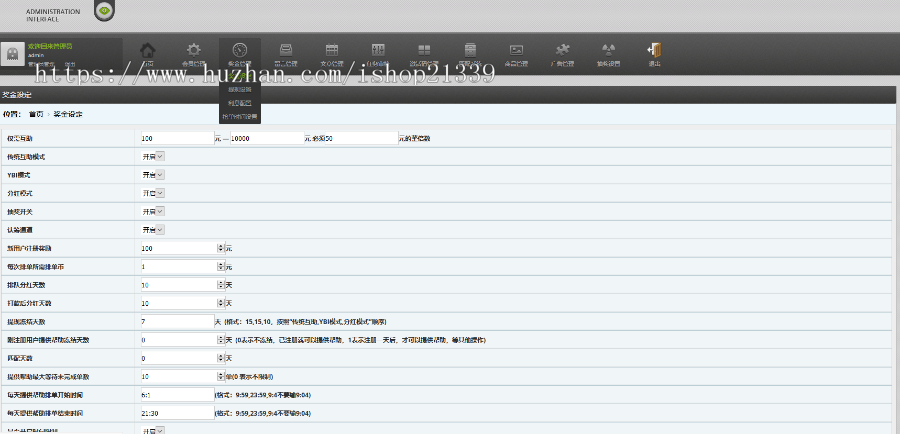Click 首页 link in the breadcrumb
Screen dimensions: 900x434
coord(36,114)
